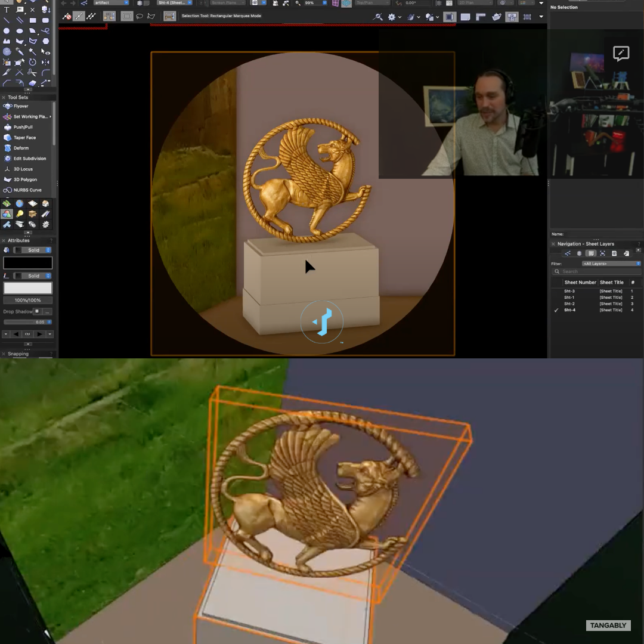Select the Oval tool
The width and height of the screenshot is (644, 644).
pyautogui.click(x=20, y=31)
